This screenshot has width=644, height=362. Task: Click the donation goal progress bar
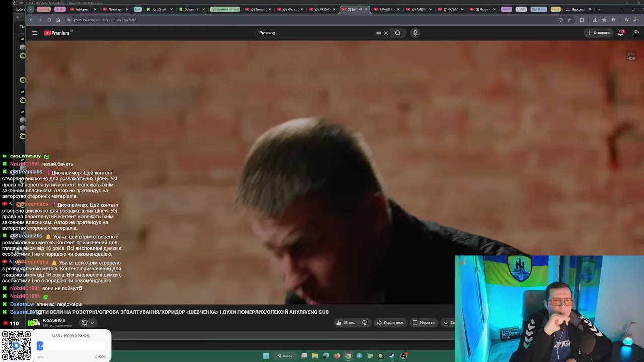click(x=71, y=346)
